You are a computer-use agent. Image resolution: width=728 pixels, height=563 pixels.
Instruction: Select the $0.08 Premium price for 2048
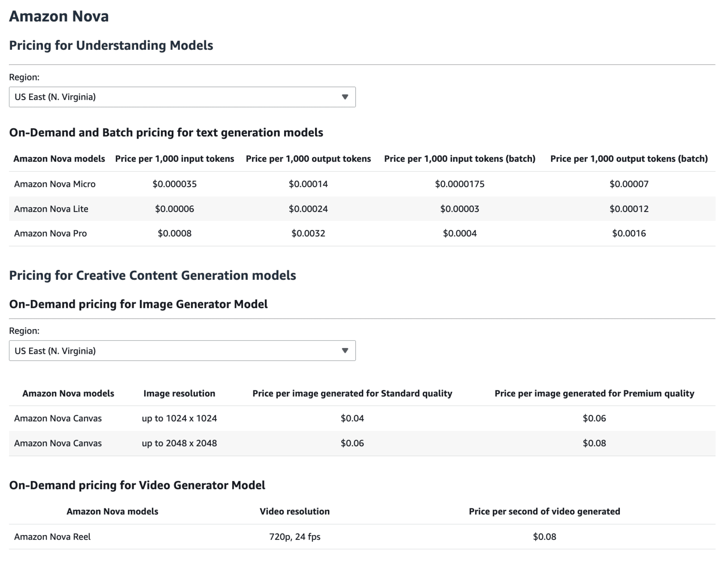[594, 443]
